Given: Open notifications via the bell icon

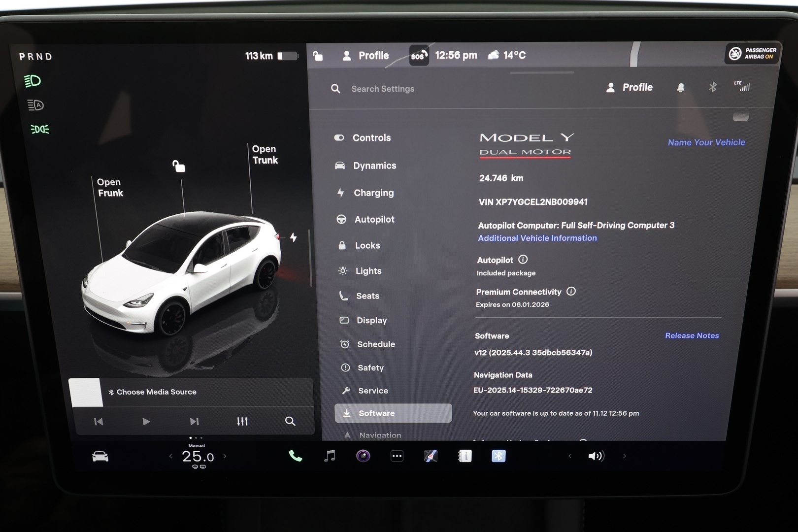Looking at the screenshot, I should pos(681,87).
